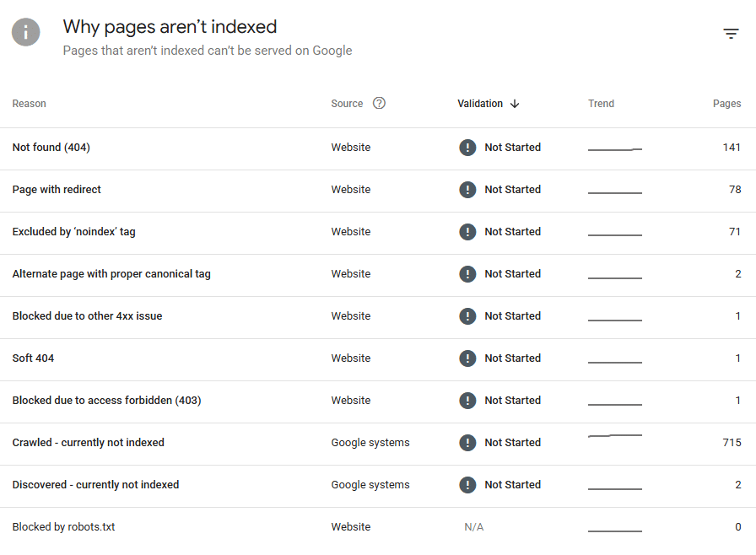
Task: Open Crawled - currently not indexed row
Action: pyautogui.click(x=378, y=444)
